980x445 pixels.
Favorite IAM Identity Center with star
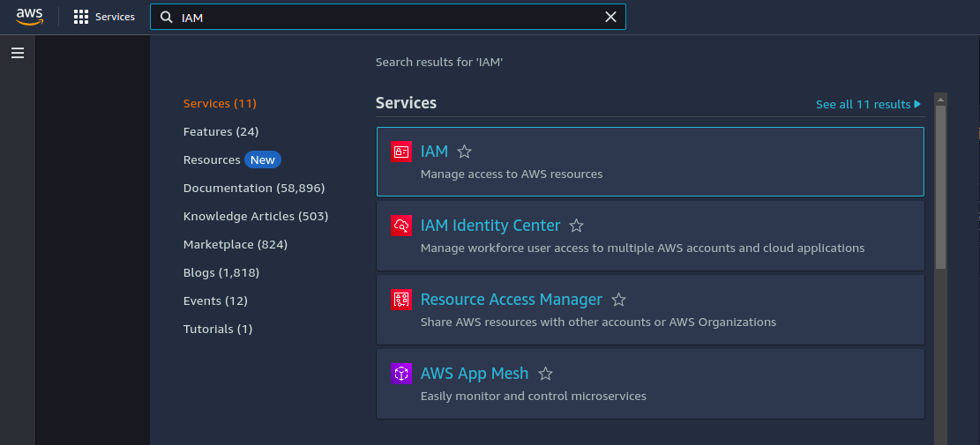[x=576, y=226]
